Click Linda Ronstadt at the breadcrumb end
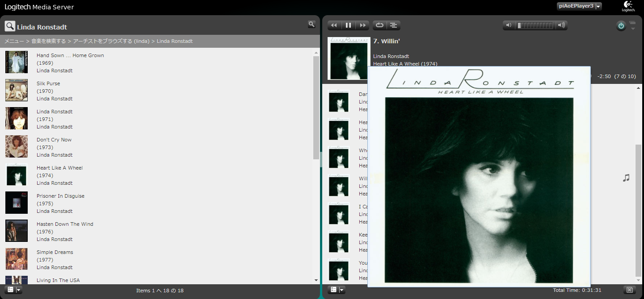This screenshot has width=644, height=299. 175,41
